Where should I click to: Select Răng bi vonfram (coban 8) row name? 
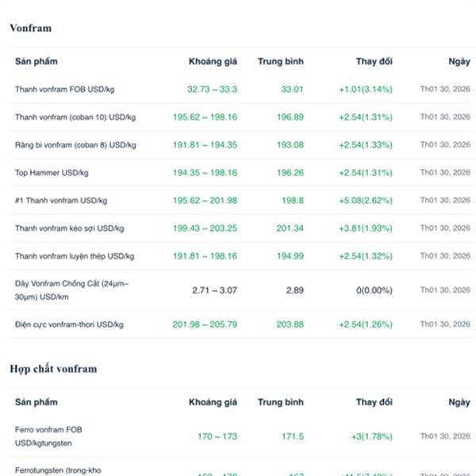(75, 145)
